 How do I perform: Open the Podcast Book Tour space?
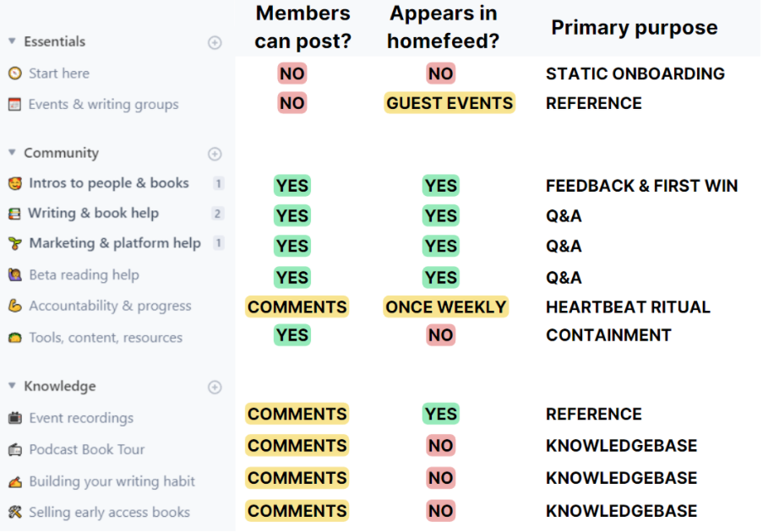(86, 449)
